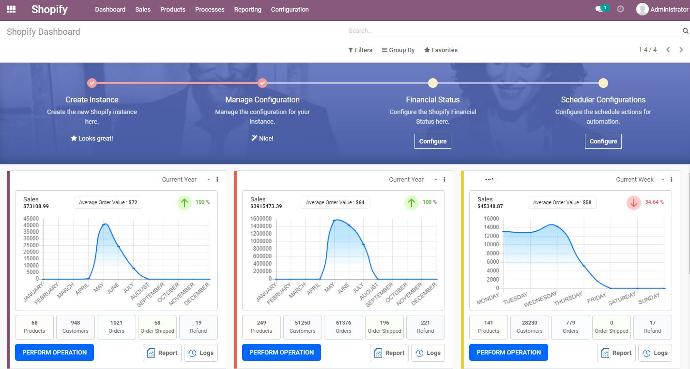
Task: Open three-dot menu on second card
Action: click(444, 179)
